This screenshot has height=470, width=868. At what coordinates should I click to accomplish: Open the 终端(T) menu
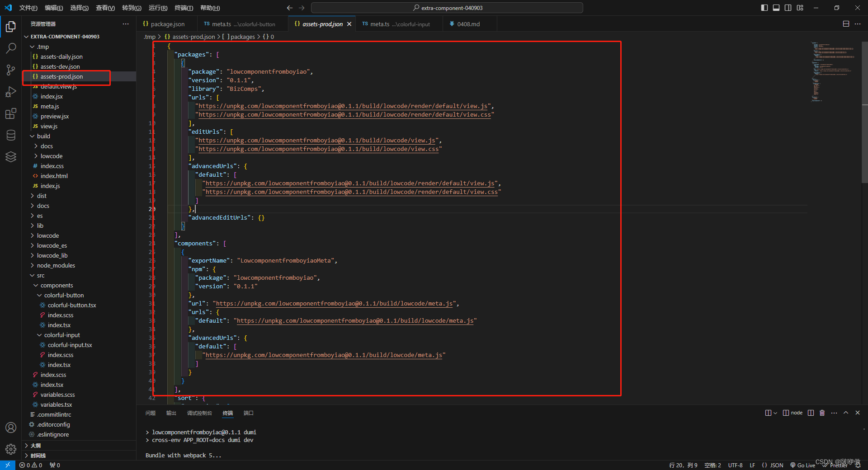184,8
